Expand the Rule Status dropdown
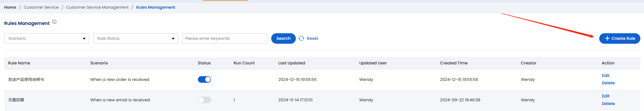Viewport: 644px width, 111px height. (x=136, y=38)
